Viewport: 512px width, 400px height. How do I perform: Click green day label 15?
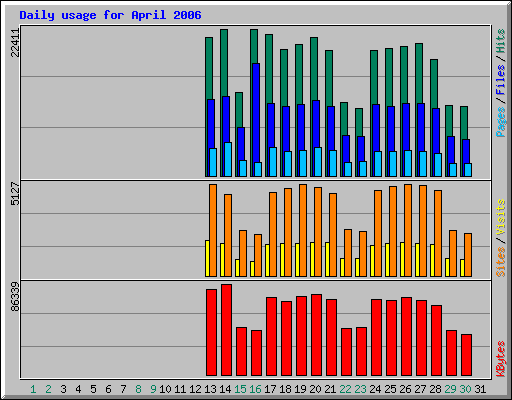(x=240, y=389)
